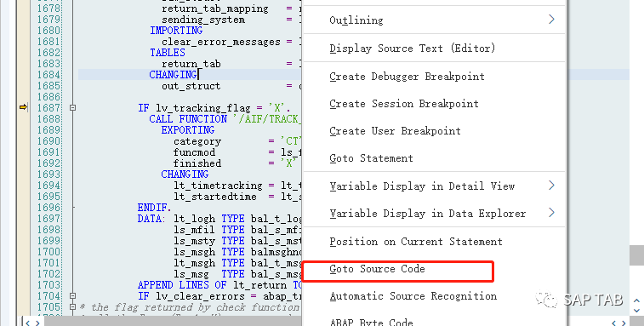Select Goto Source Code menu entry
The width and height of the screenshot is (644, 326).
pos(377,269)
